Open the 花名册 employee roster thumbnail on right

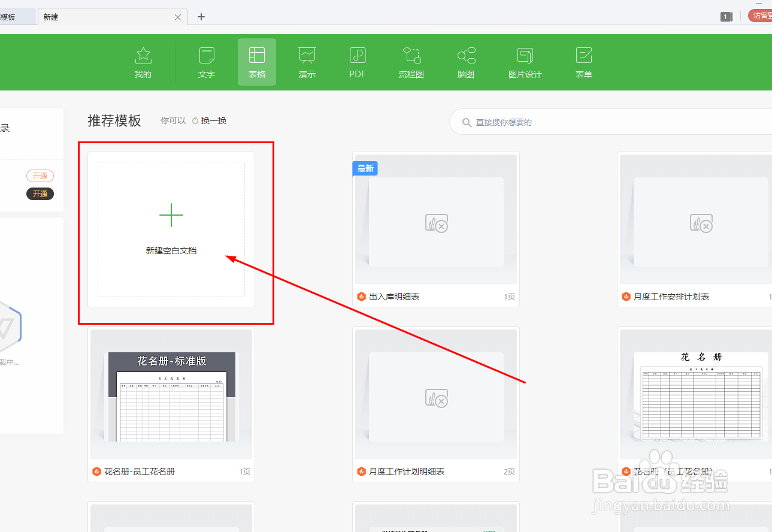pyautogui.click(x=696, y=394)
